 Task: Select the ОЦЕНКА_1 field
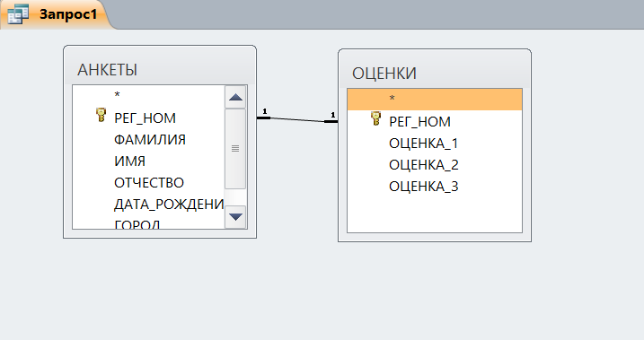point(435,144)
